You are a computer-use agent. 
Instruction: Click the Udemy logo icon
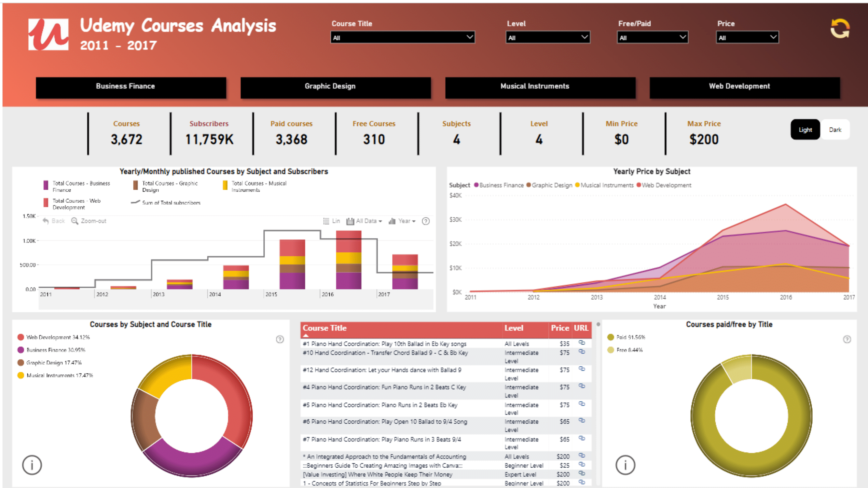(x=48, y=34)
